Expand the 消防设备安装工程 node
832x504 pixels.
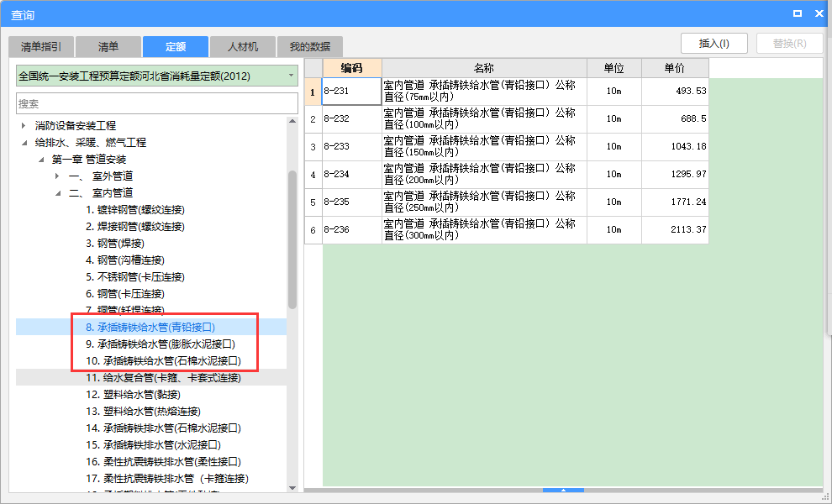(24, 126)
